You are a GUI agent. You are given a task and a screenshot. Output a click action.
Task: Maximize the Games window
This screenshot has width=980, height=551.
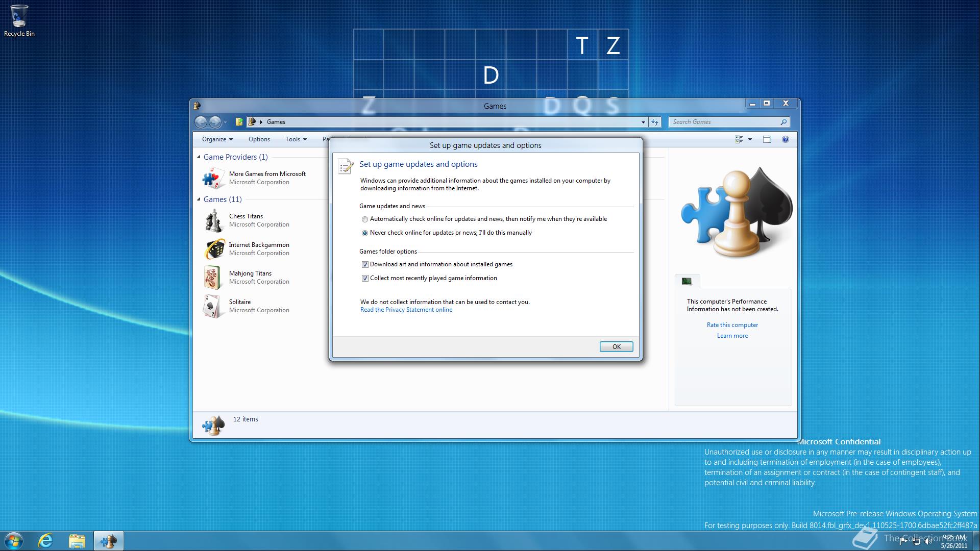(x=766, y=104)
